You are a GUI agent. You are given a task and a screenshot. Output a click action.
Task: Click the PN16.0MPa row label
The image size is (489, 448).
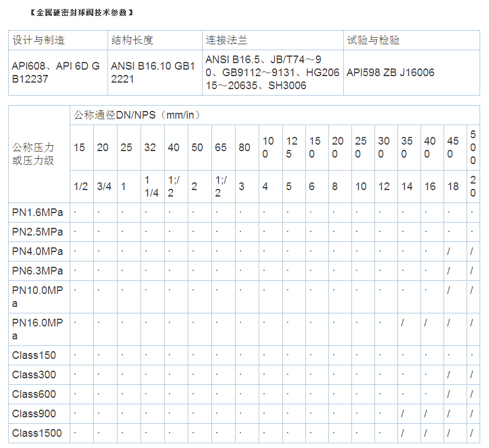click(37, 329)
